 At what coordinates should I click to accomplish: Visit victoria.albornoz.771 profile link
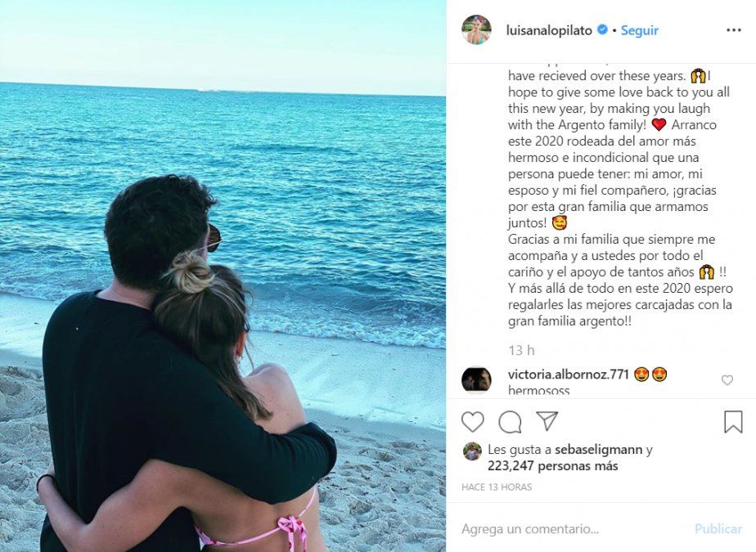(x=568, y=374)
